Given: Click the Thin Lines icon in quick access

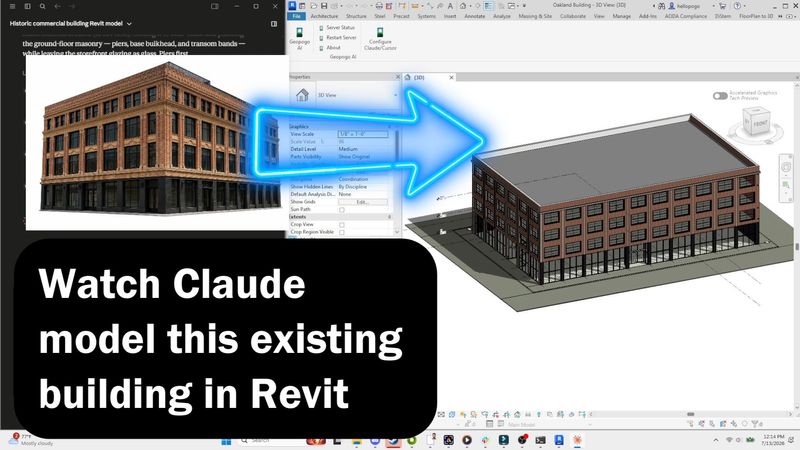Looking at the screenshot, I should [488, 6].
